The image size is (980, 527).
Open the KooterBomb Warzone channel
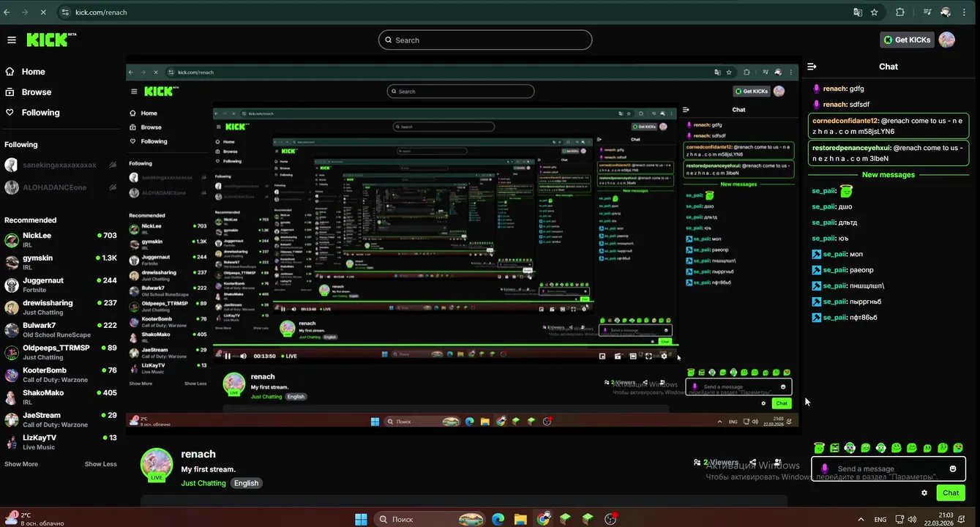(61, 375)
